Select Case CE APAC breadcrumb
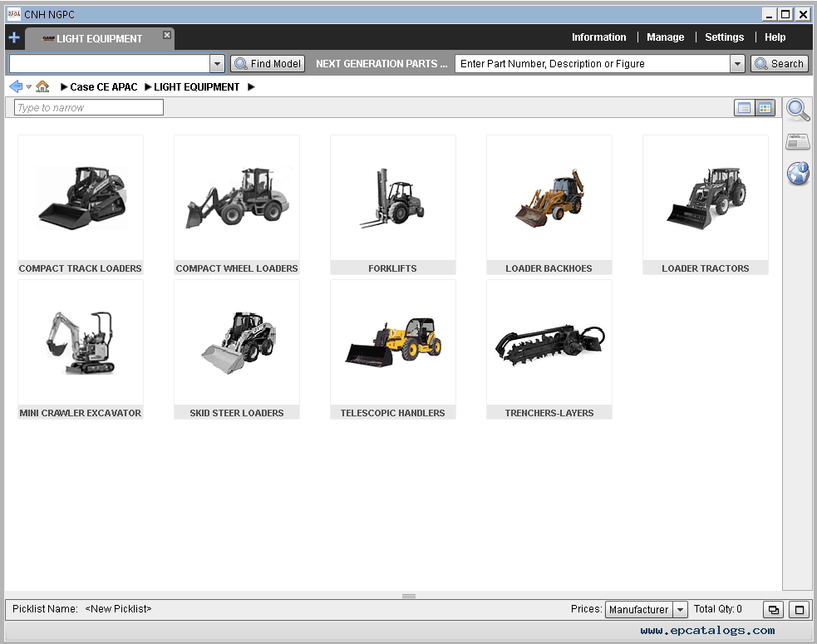 coord(104,87)
